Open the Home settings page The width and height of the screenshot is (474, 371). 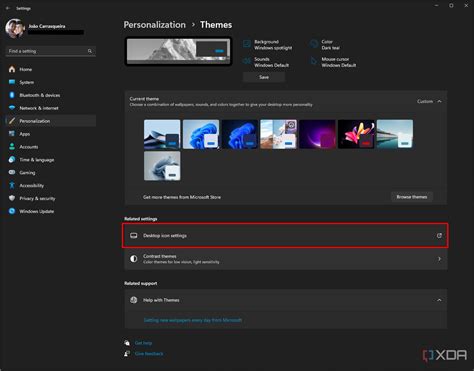pos(51,69)
